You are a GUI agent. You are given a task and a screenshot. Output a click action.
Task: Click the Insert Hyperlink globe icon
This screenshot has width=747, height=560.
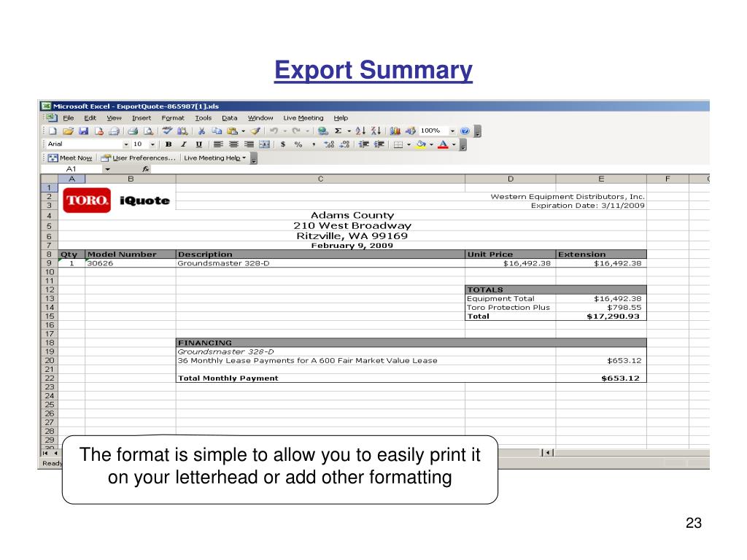point(323,131)
